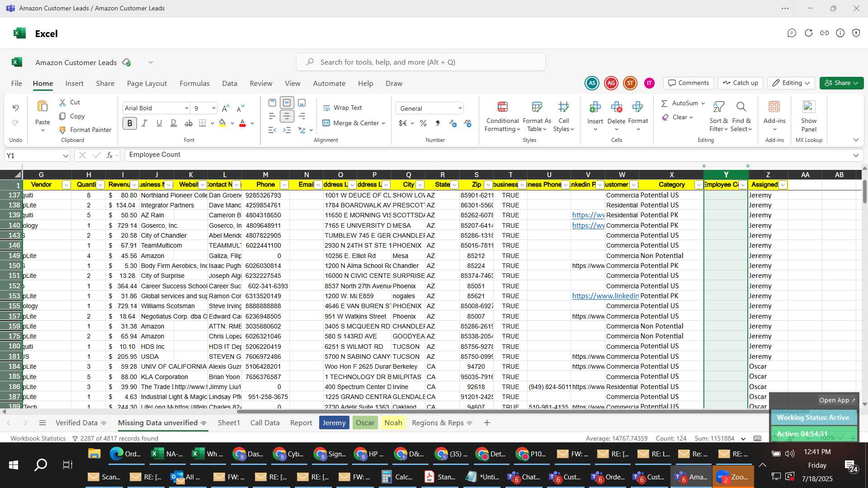This screenshot has height=488, width=868.
Task: Click the Format Painter brush icon
Action: click(x=62, y=130)
